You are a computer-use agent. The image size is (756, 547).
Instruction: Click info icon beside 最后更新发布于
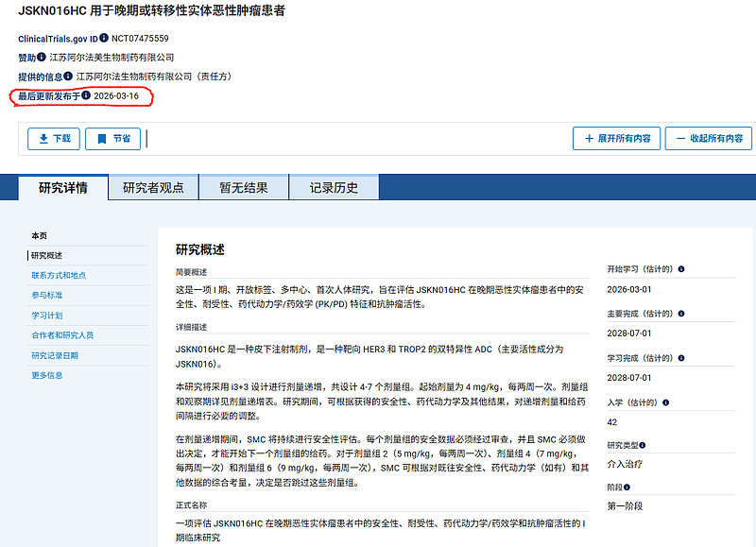[x=86, y=95]
